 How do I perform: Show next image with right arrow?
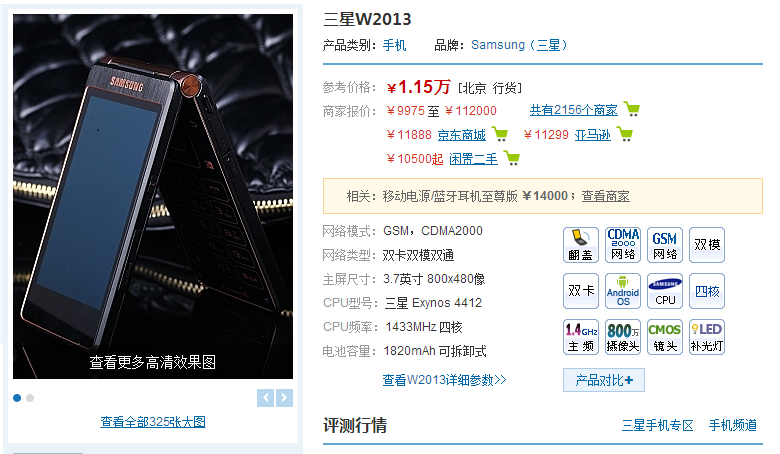point(285,398)
